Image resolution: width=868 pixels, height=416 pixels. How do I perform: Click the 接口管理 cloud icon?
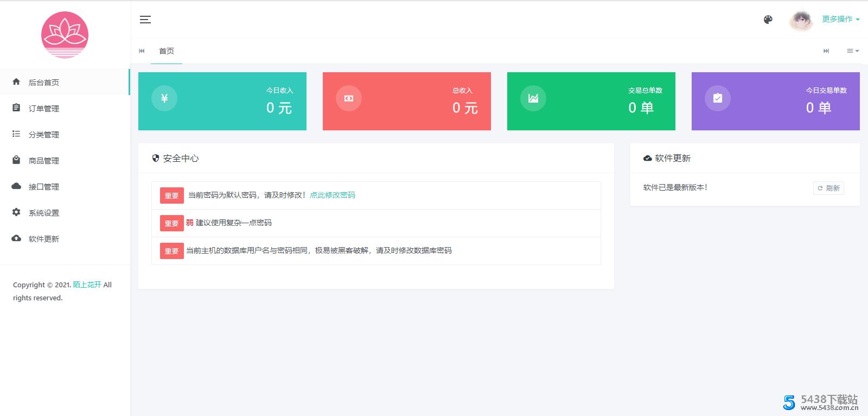pyautogui.click(x=16, y=186)
